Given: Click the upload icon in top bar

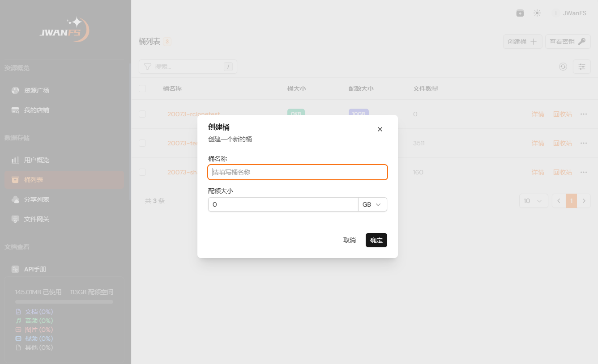Looking at the screenshot, I should pos(520,13).
